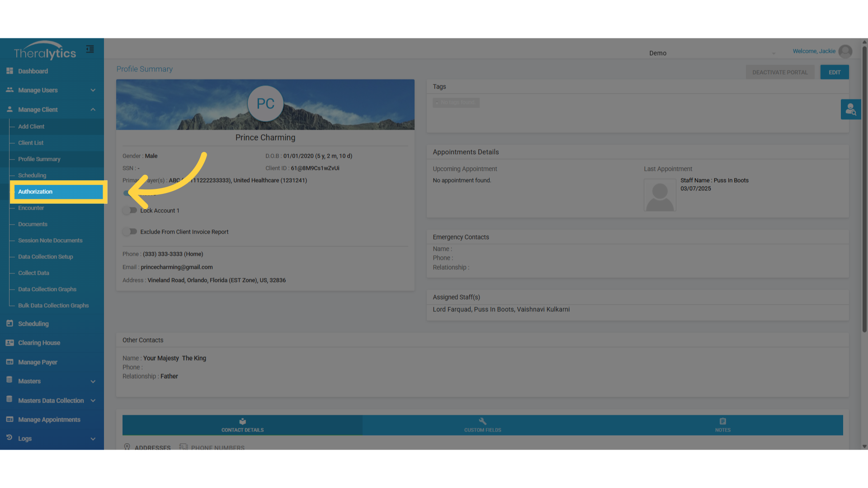Expand the Masters Data Collection chevron
Image resolution: width=868 pixels, height=488 pixels.
[x=93, y=400]
